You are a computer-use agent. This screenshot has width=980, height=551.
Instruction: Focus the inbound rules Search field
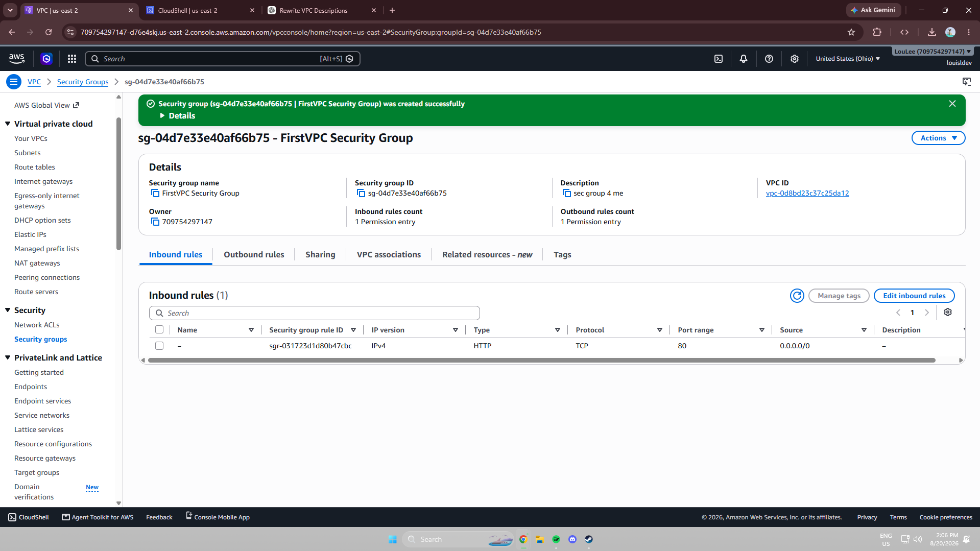click(315, 313)
